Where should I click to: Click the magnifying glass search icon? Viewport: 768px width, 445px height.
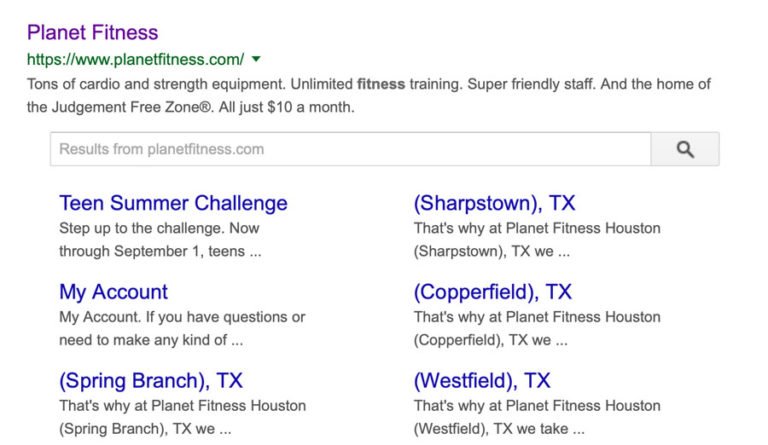tap(685, 149)
